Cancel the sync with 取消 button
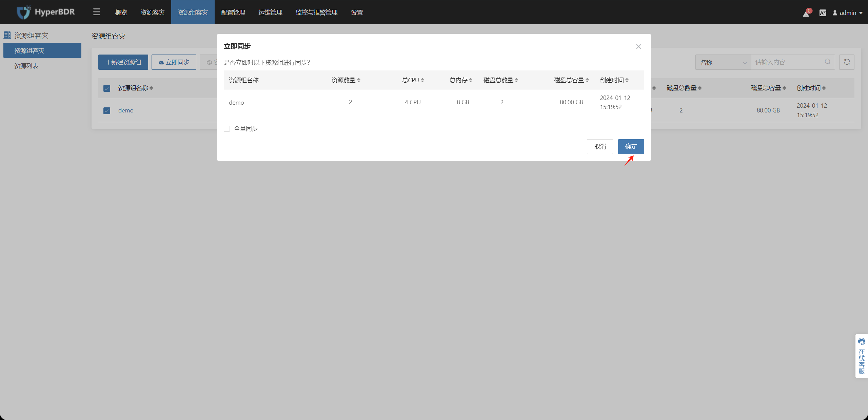The height and width of the screenshot is (420, 868). [600, 147]
